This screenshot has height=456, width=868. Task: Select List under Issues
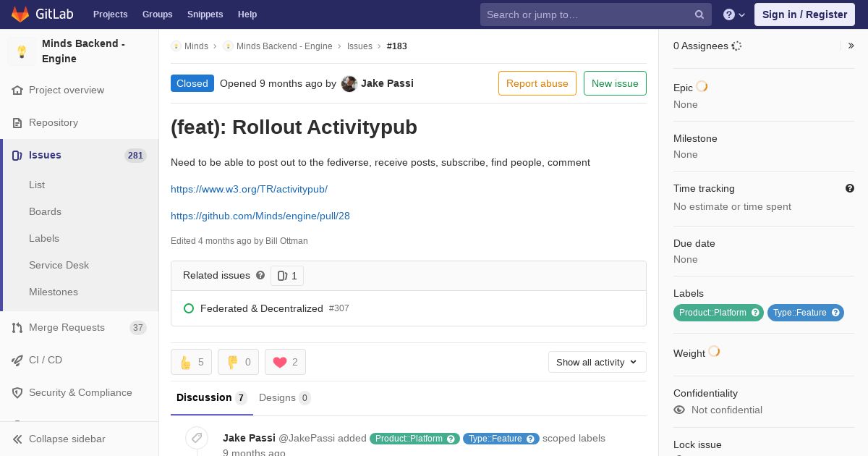[x=37, y=185]
